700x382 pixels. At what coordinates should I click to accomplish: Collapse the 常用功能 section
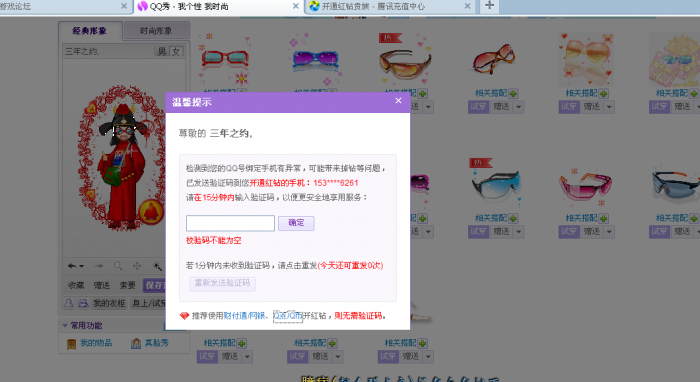point(65,325)
